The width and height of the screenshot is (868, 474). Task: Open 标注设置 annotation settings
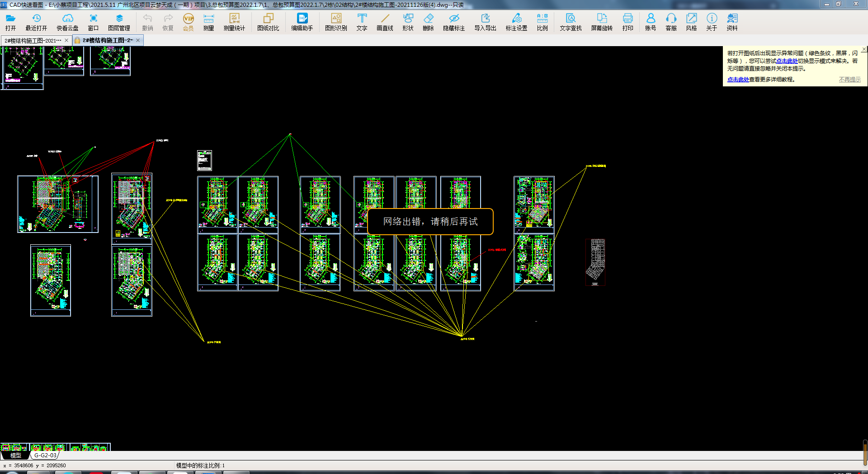tap(516, 22)
